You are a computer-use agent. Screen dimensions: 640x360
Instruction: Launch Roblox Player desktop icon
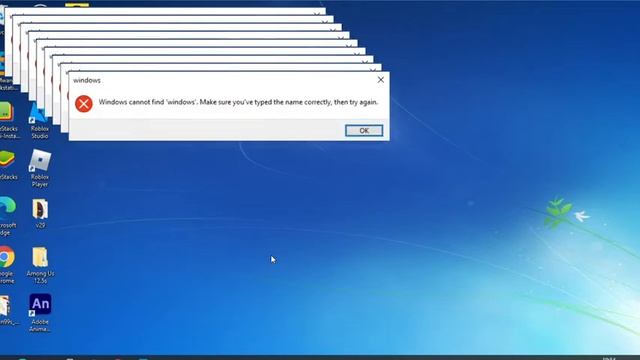[40, 169]
